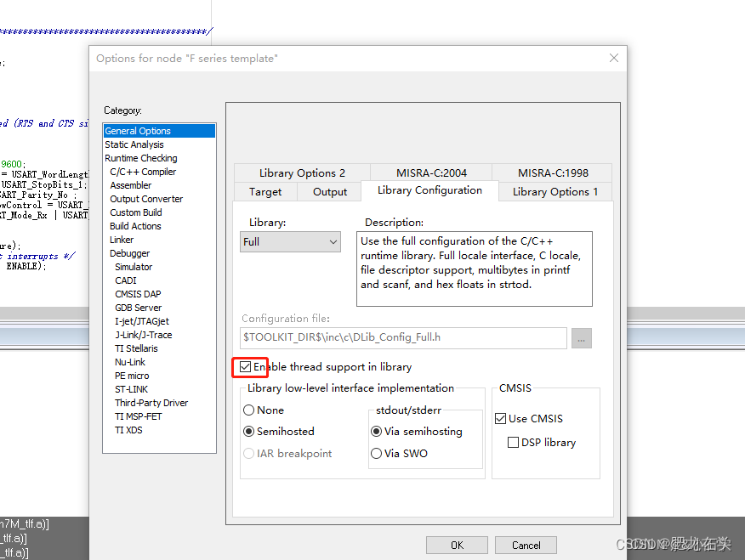Switch to the Target tab
The width and height of the screenshot is (745, 560).
[x=265, y=192]
